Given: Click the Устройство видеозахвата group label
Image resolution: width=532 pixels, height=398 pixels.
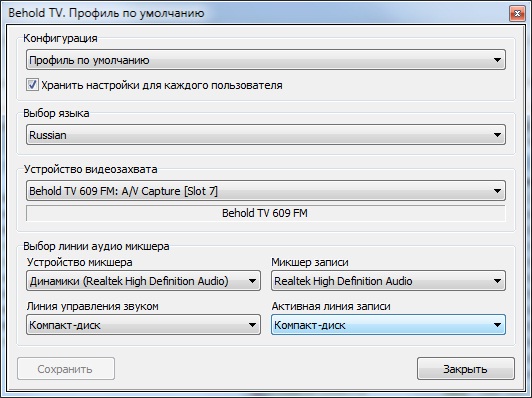Looking at the screenshot, I should (x=90, y=169).
